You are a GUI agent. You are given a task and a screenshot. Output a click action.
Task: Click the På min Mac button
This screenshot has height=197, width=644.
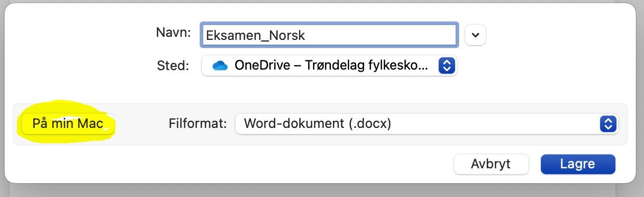tap(68, 124)
